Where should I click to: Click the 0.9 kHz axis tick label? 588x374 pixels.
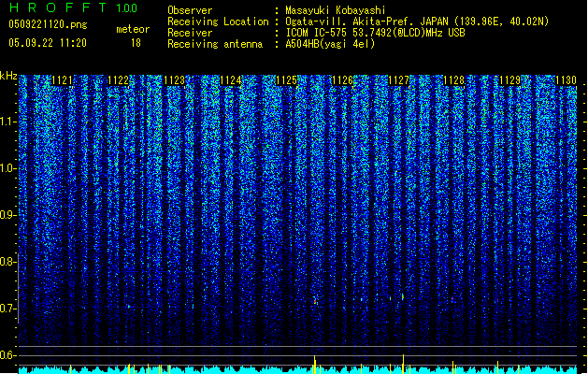pos(7,215)
